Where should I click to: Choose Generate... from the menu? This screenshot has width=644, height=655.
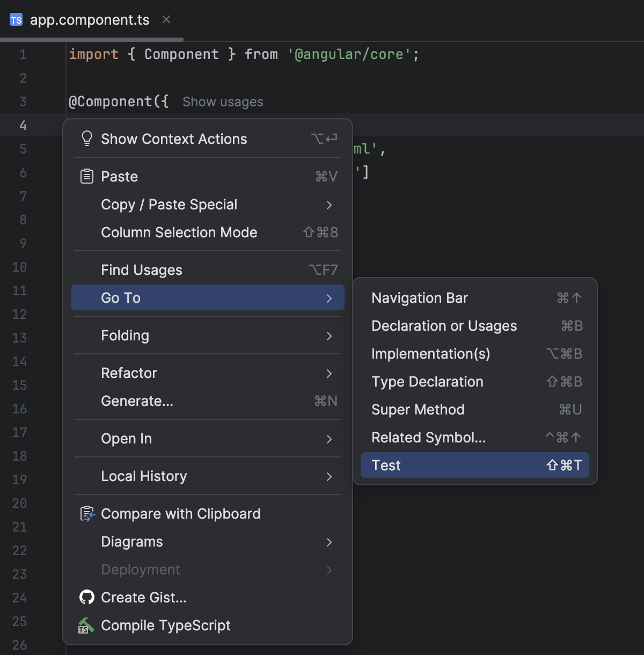[208, 401]
